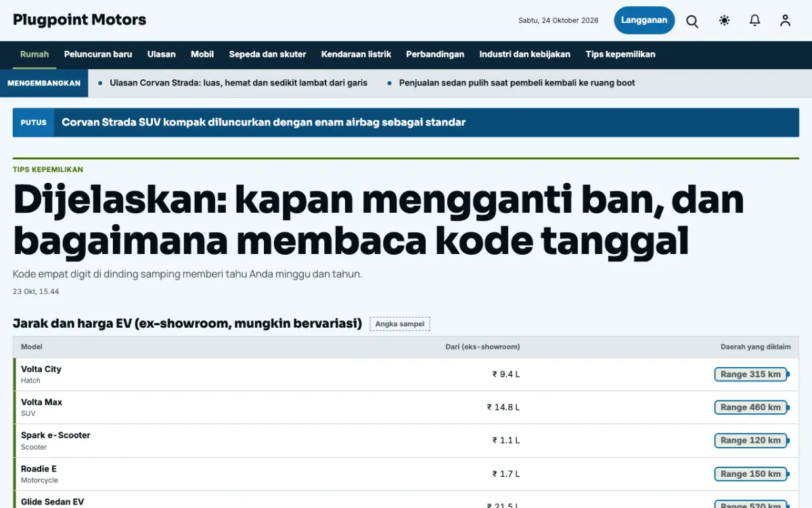This screenshot has height=508, width=812.
Task: Click the Range 120 km badge
Action: (x=750, y=440)
